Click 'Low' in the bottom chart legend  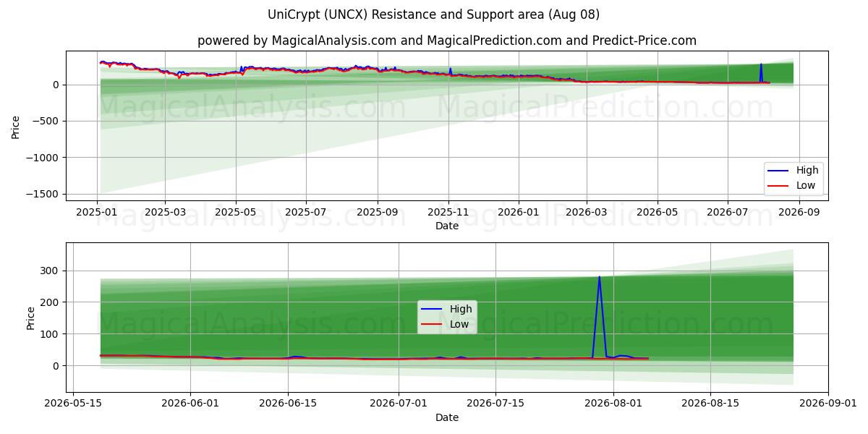point(459,324)
